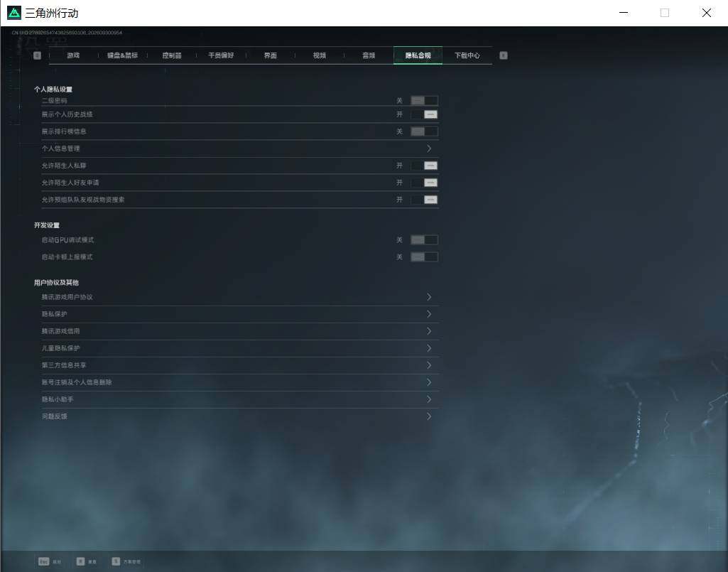Click the Esc key icon in bottom bar
728x572 pixels.
[43, 561]
